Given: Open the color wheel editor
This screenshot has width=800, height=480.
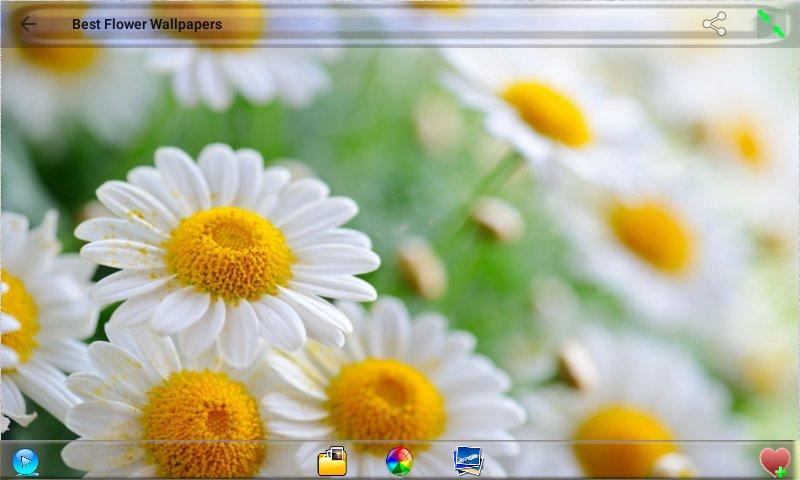Looking at the screenshot, I should click(399, 461).
